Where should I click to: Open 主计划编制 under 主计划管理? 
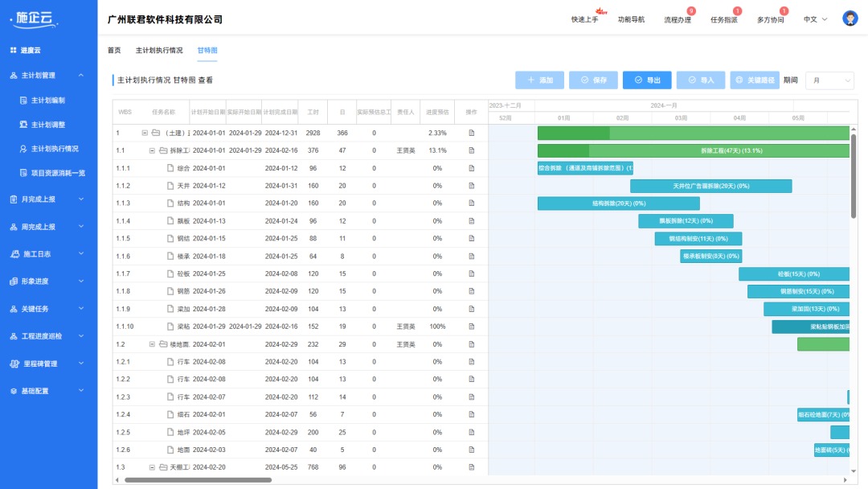(48, 100)
